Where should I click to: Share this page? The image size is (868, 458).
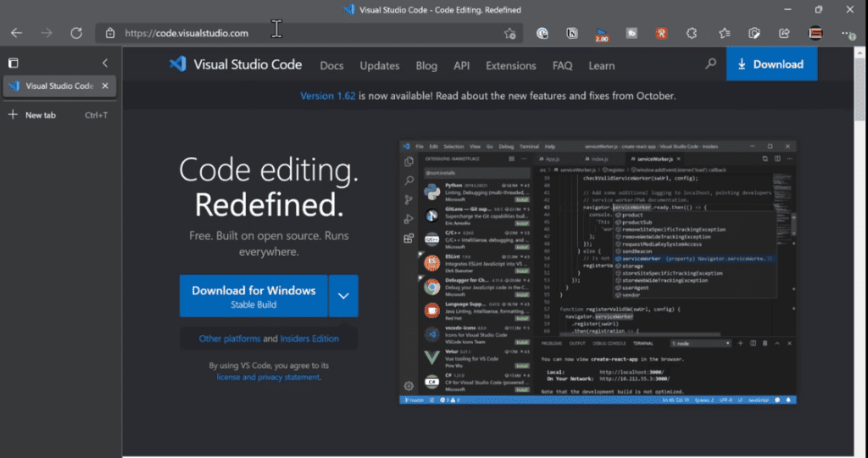784,33
